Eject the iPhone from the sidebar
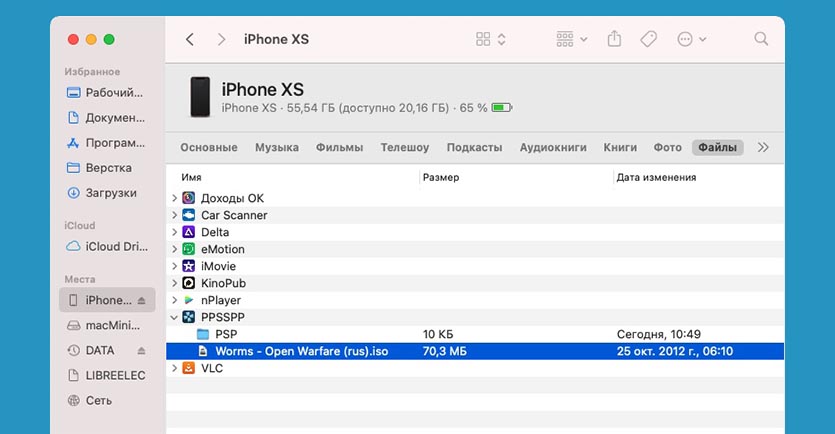Viewport: 835px width, 434px height. tap(141, 301)
